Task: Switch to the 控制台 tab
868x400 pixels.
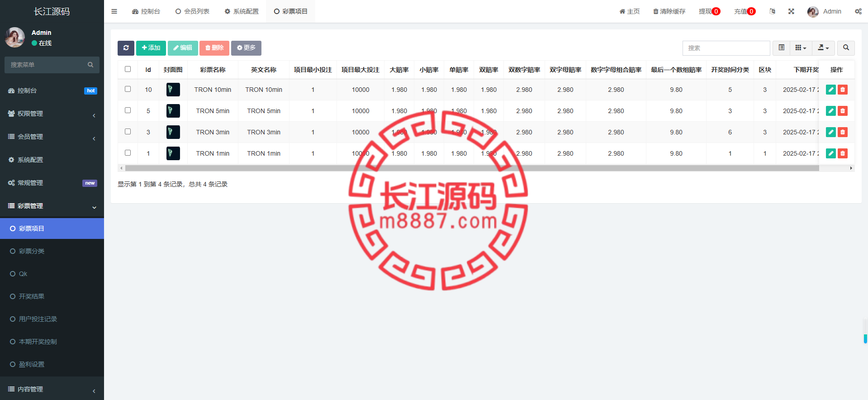Action: tap(146, 11)
